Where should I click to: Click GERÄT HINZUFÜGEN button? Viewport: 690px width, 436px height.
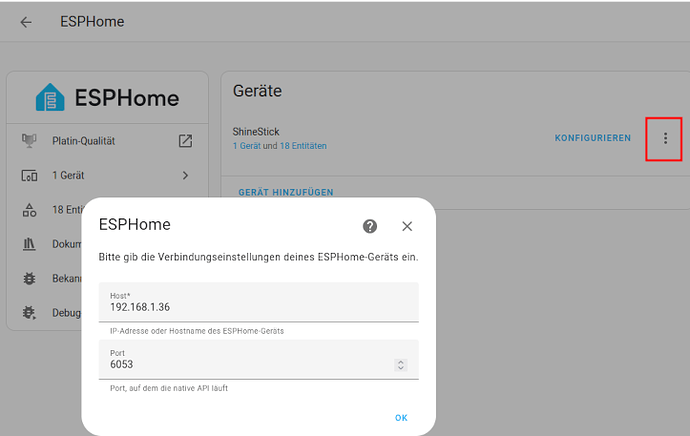pyautogui.click(x=286, y=192)
